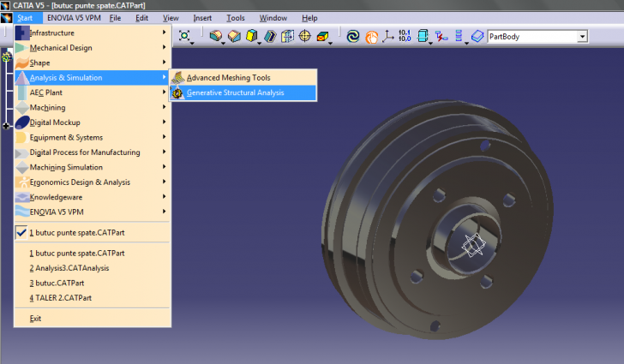Open dropdown arrow under cyan box icon

[430, 43]
